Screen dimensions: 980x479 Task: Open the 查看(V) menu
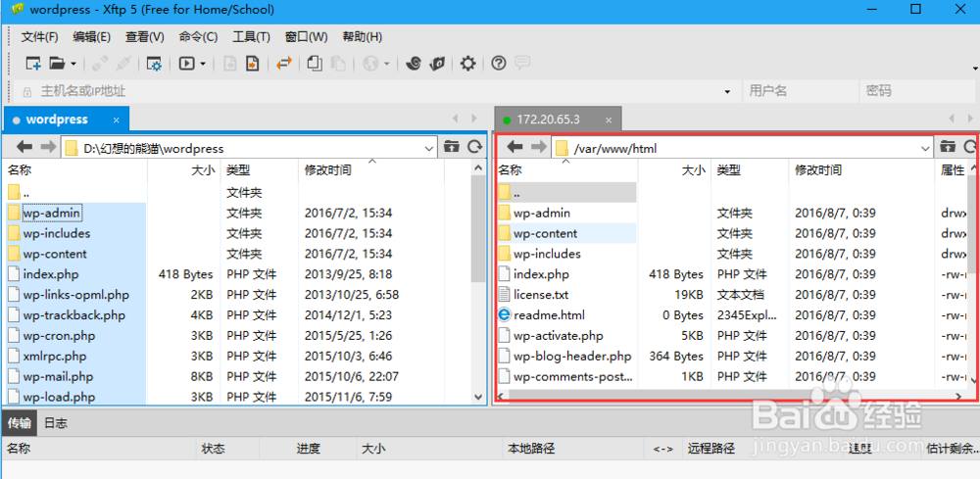(x=144, y=37)
